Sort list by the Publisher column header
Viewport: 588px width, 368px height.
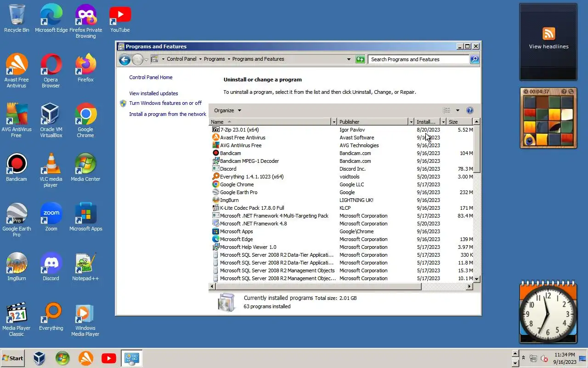[x=373, y=122]
